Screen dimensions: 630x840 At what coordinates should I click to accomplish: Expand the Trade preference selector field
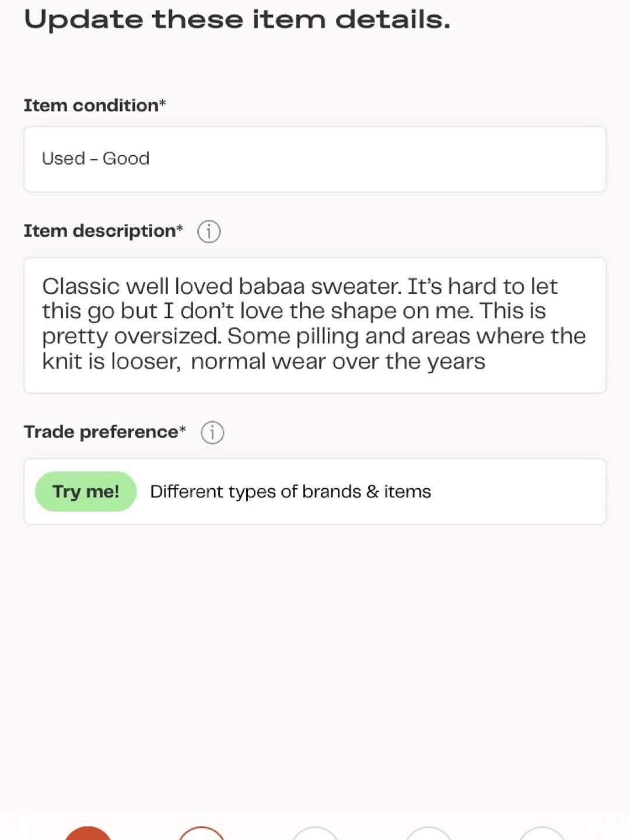(315, 492)
